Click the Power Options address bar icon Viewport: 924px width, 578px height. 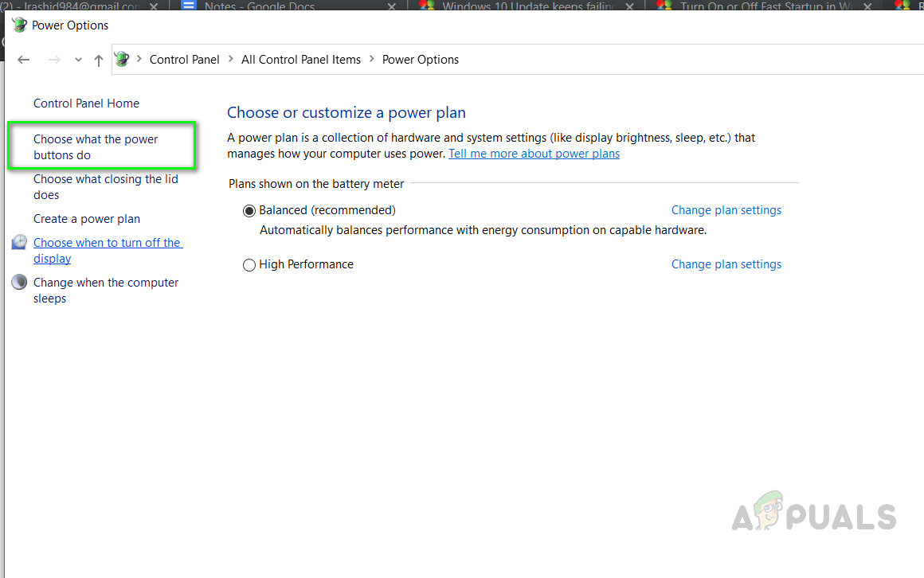click(x=122, y=59)
